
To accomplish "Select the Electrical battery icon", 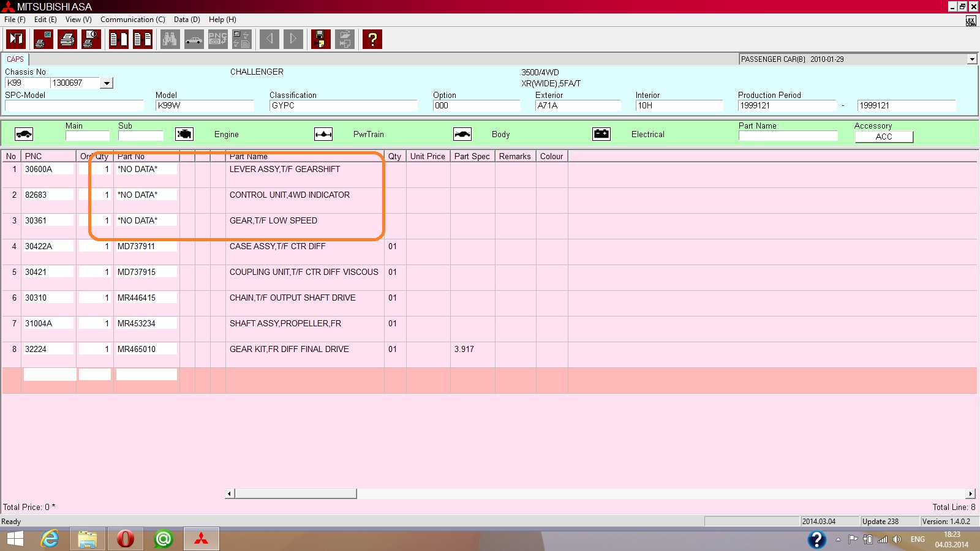I will pos(601,134).
